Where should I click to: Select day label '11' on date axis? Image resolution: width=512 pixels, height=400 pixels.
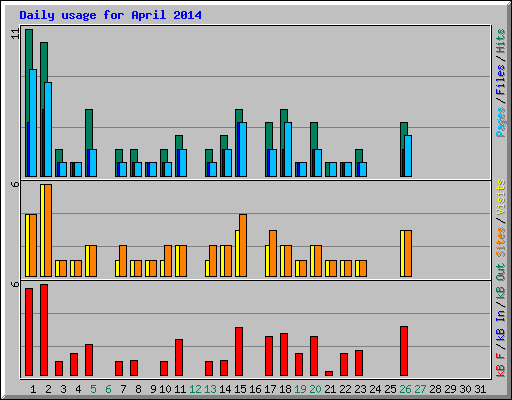coord(180,389)
